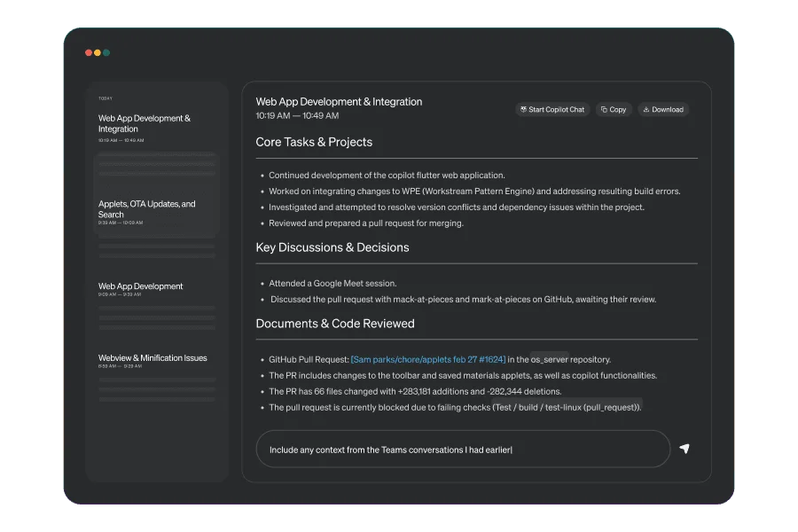Select the Core Tasks & Projects heading
Image resolution: width=798 pixels, height=532 pixels.
[314, 142]
